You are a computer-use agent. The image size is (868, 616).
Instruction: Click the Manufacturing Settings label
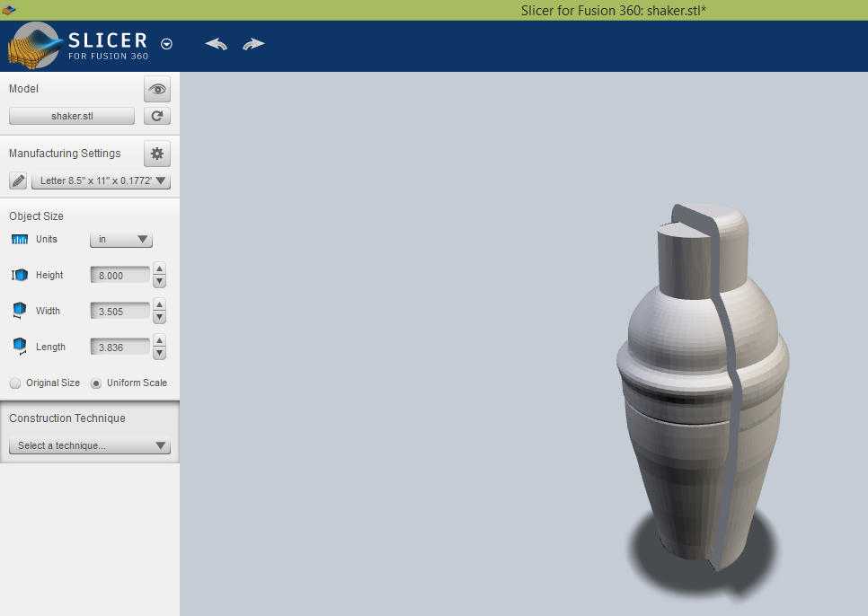[65, 154]
